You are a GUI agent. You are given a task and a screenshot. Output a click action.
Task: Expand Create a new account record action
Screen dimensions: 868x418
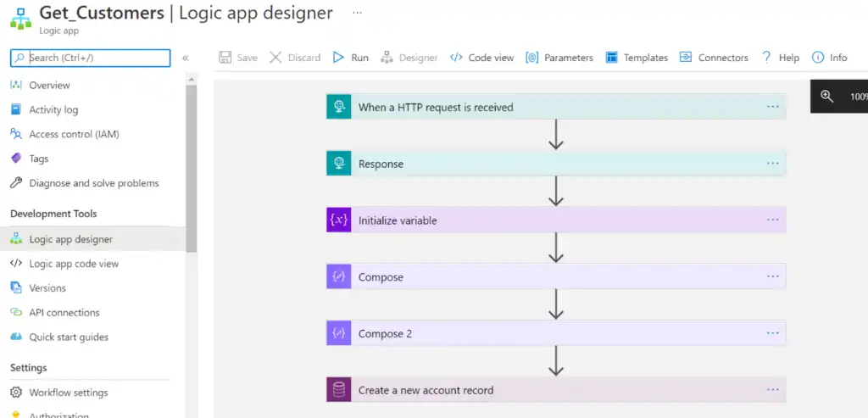[556, 389]
